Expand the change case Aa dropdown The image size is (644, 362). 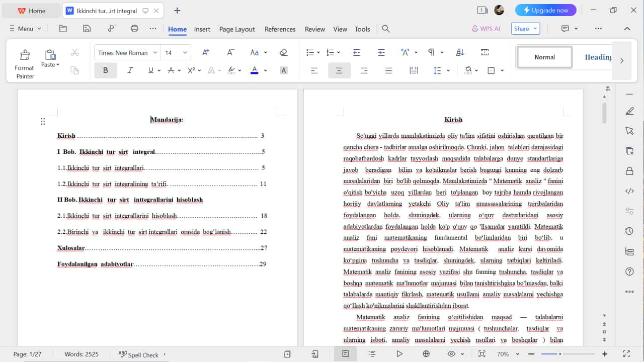(265, 52)
